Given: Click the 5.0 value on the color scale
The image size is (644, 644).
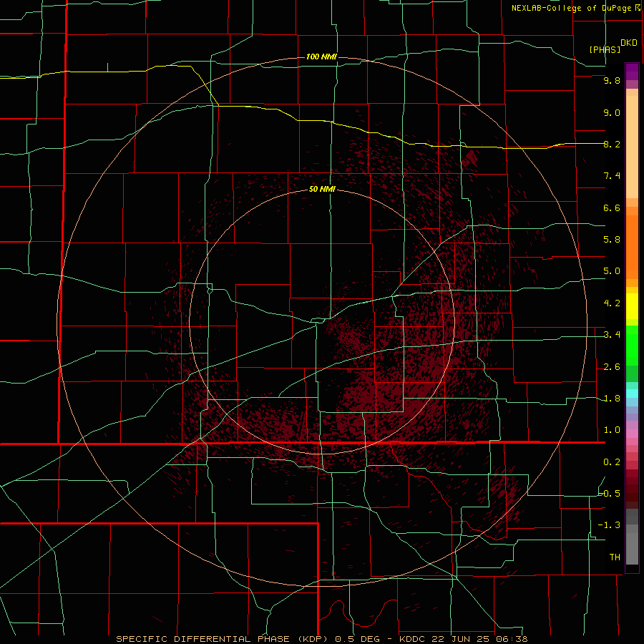Looking at the screenshot, I should 612,271.
